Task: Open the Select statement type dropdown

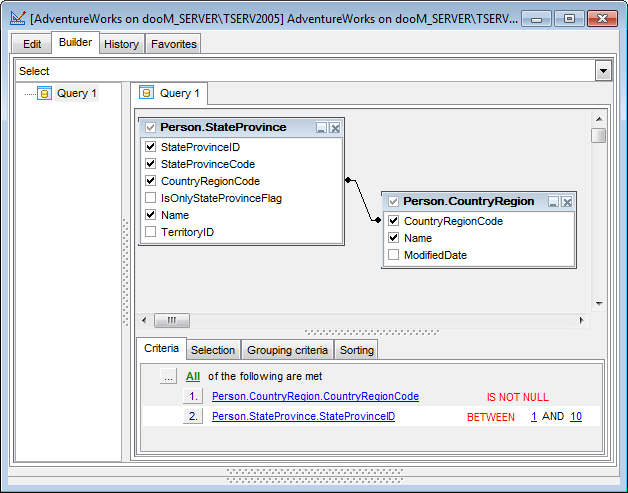Action: [603, 71]
